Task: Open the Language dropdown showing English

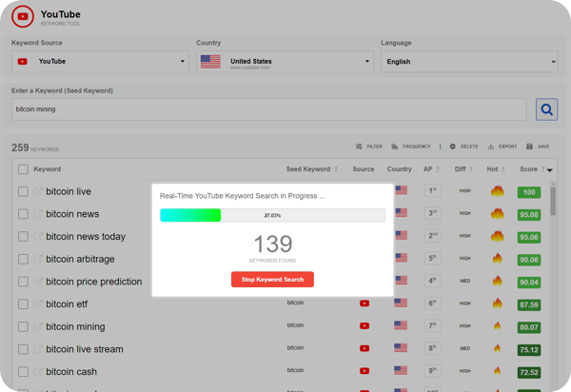Action: [x=469, y=62]
